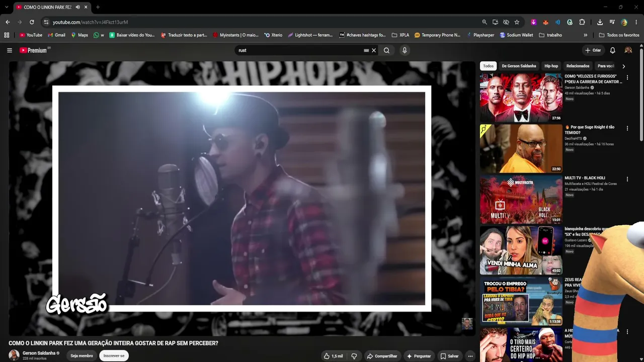Clear the search box text
The image size is (644, 362).
(x=374, y=50)
